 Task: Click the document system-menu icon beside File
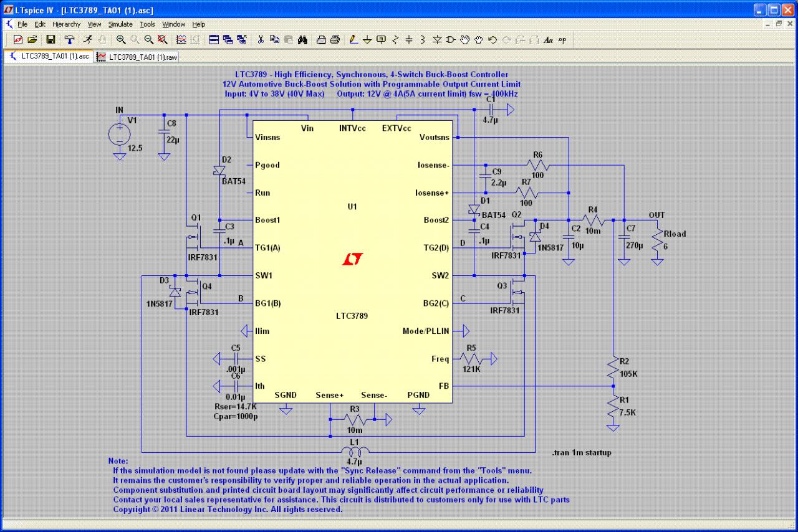9,24
